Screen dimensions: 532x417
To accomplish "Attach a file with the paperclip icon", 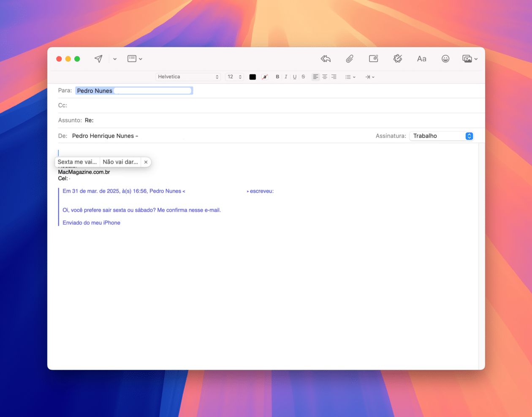I will [350, 59].
